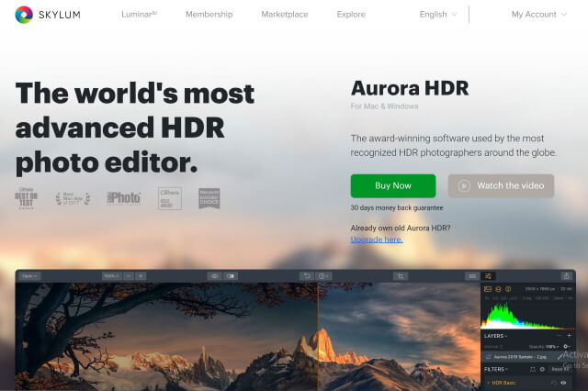Toggle the adjustments sliders panel icon
Screen dimensions: 588x391
click(x=488, y=276)
